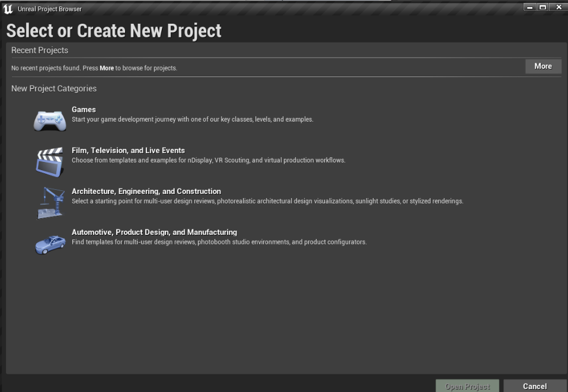Choose Architecture, Engineering, and Construction category

[146, 192]
